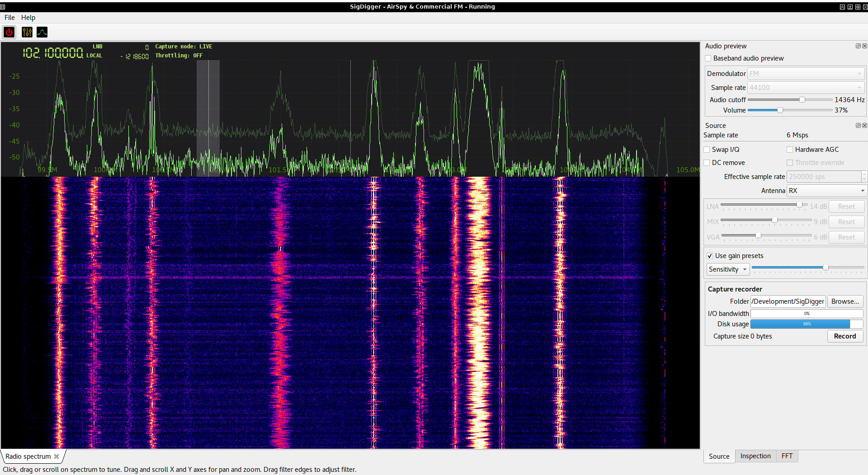
Task: Reset the MIX gain
Action: click(846, 222)
